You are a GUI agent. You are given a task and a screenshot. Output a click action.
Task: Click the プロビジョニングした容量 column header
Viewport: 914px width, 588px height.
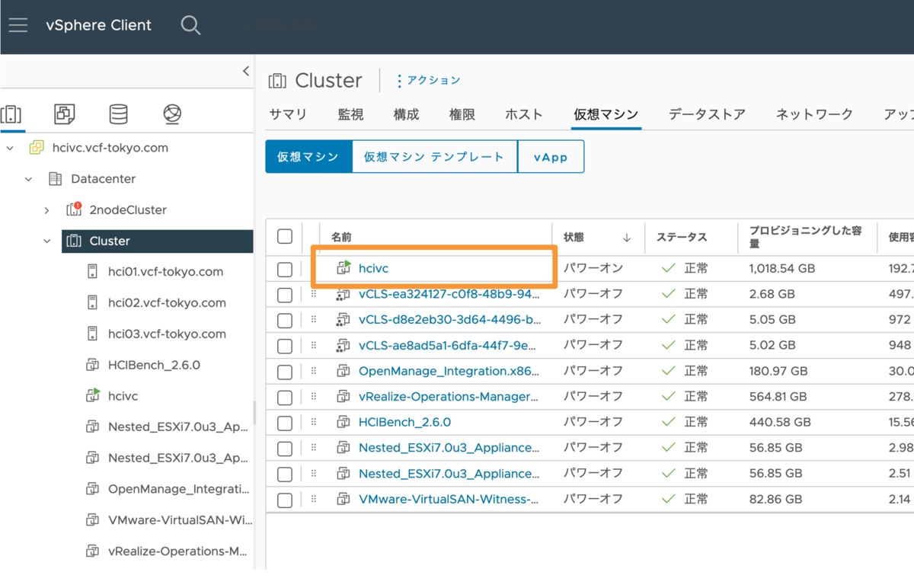coord(806,237)
